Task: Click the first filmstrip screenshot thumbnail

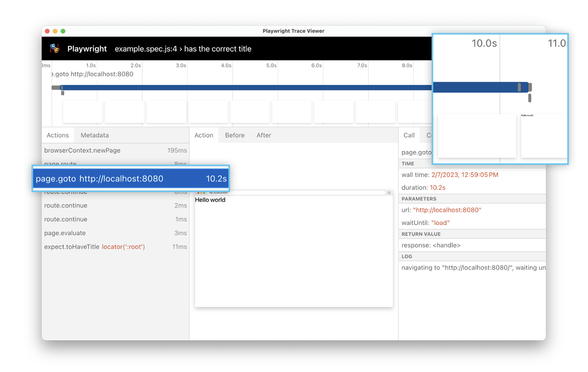Action: pyautogui.click(x=83, y=112)
